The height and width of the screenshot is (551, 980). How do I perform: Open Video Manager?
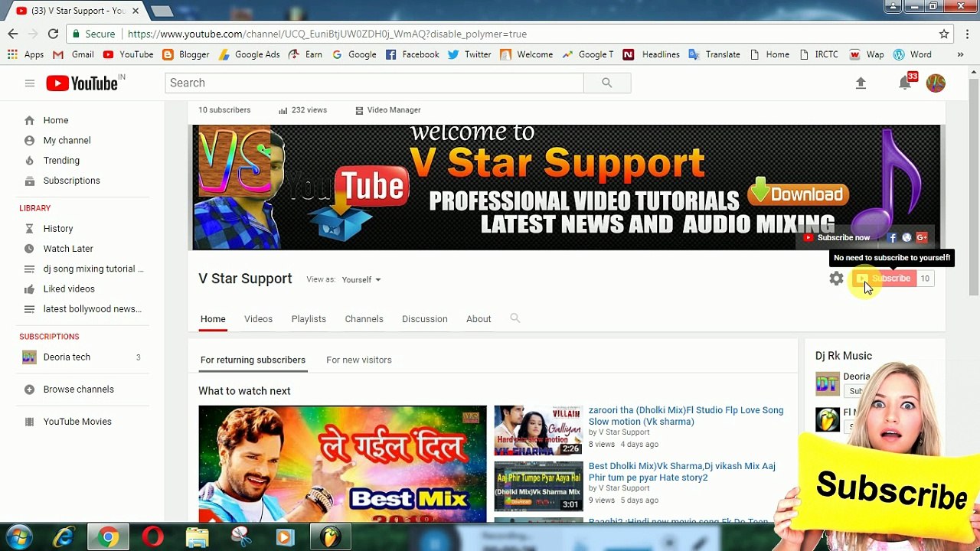388,110
